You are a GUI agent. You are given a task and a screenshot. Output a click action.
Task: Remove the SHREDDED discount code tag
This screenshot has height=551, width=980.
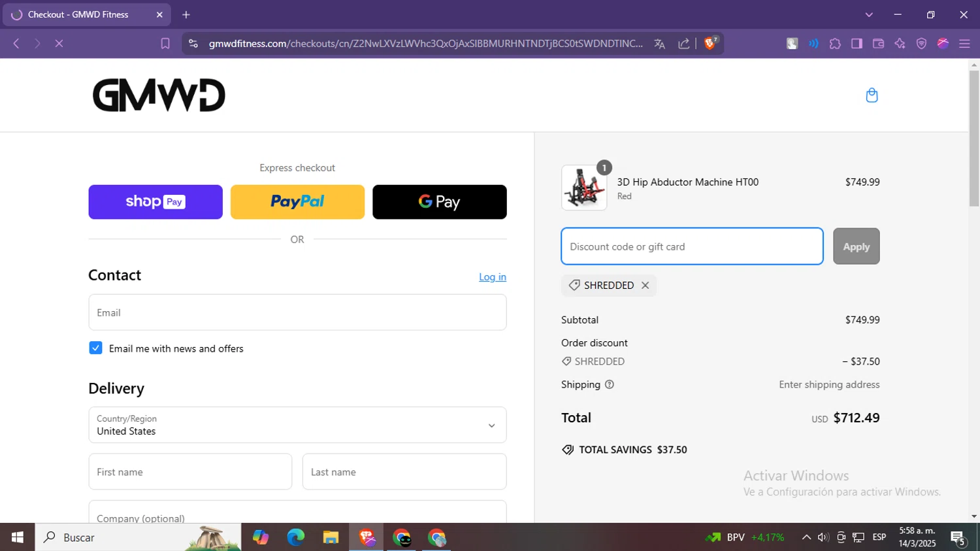click(x=645, y=286)
